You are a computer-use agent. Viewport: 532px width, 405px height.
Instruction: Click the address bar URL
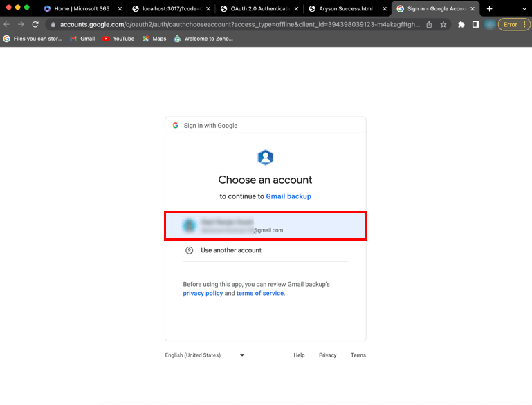pyautogui.click(x=240, y=24)
